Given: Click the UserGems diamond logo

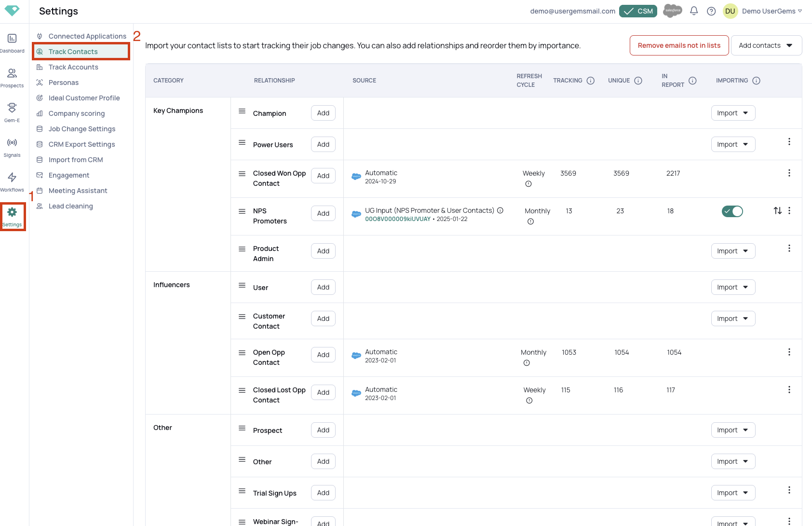Looking at the screenshot, I should [x=12, y=10].
